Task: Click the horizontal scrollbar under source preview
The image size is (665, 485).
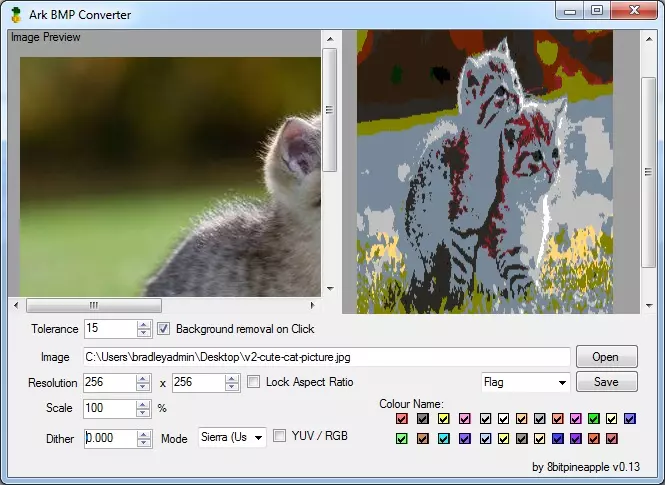Action: [x=93, y=305]
